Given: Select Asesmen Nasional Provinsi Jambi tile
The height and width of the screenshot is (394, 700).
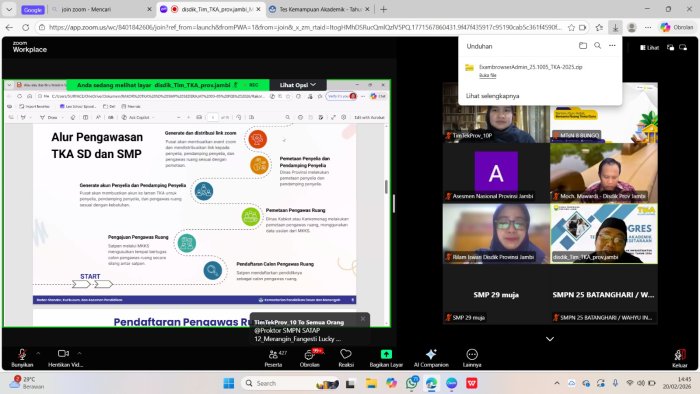Looking at the screenshot, I should 496,173.
